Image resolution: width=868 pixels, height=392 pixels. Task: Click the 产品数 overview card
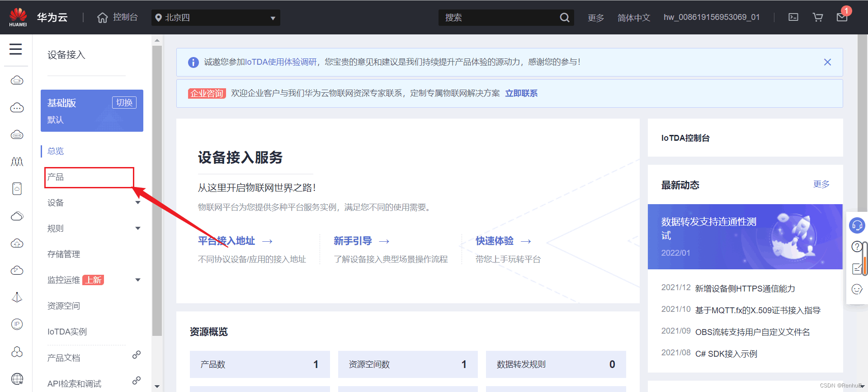(260, 364)
